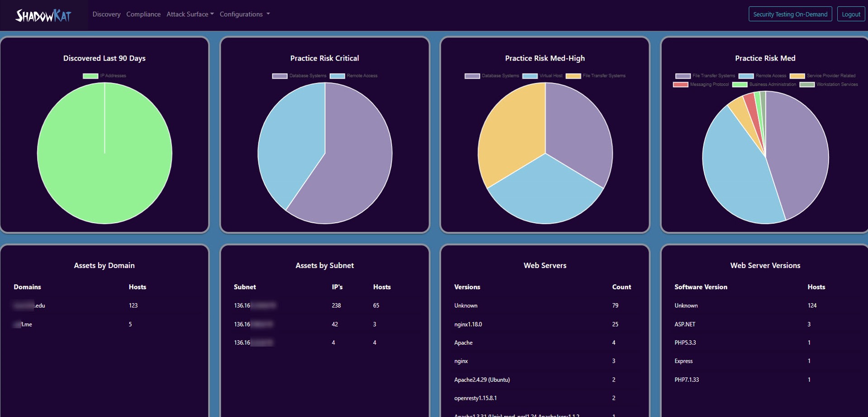868x417 pixels.
Task: Toggle the IP Addresses legend entry
Action: tap(105, 76)
